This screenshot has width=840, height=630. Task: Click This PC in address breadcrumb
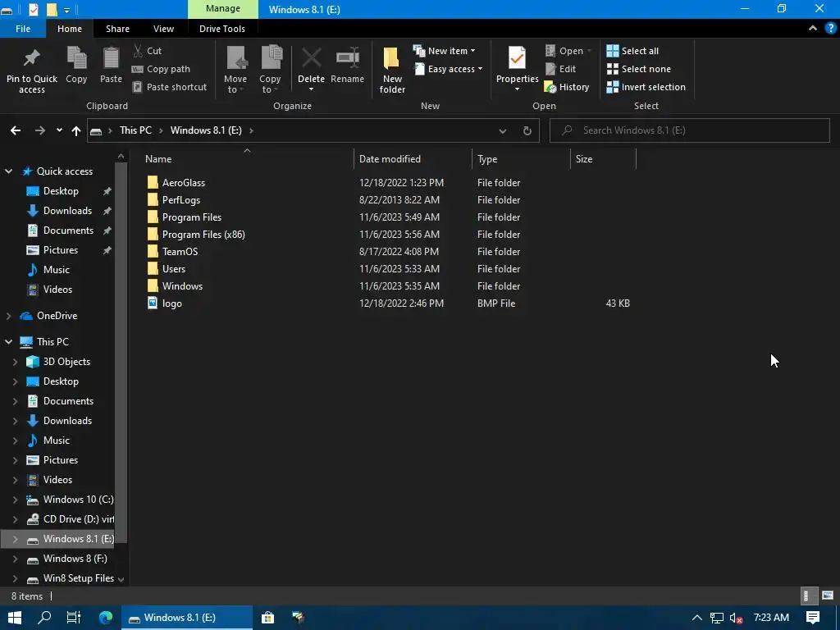pyautogui.click(x=135, y=130)
